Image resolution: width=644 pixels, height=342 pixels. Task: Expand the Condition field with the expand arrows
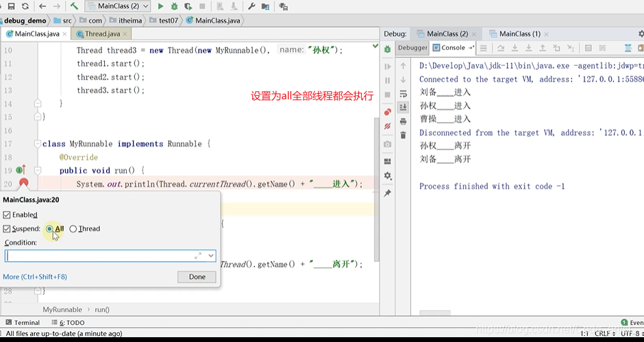(198, 256)
